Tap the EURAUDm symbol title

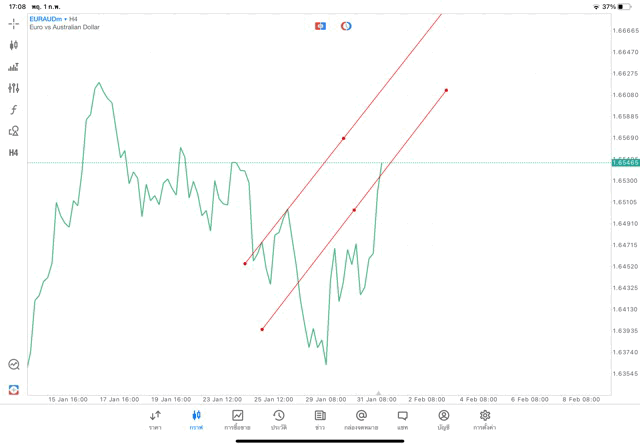tap(48, 18)
